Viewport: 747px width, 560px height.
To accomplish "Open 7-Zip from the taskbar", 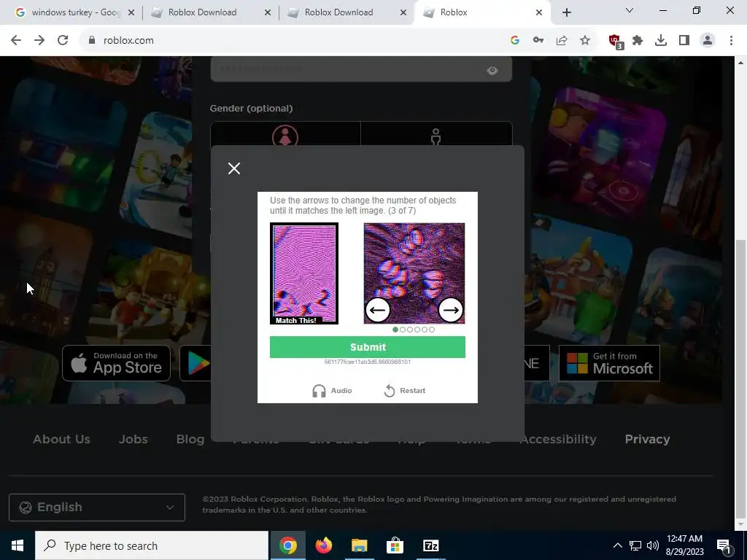I will click(430, 545).
